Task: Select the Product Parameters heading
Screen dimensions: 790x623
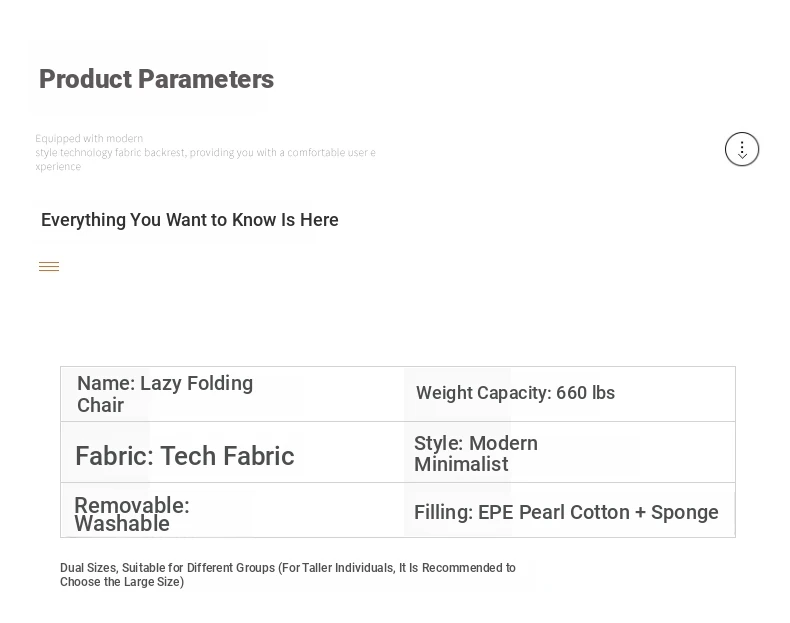Action: (x=156, y=79)
